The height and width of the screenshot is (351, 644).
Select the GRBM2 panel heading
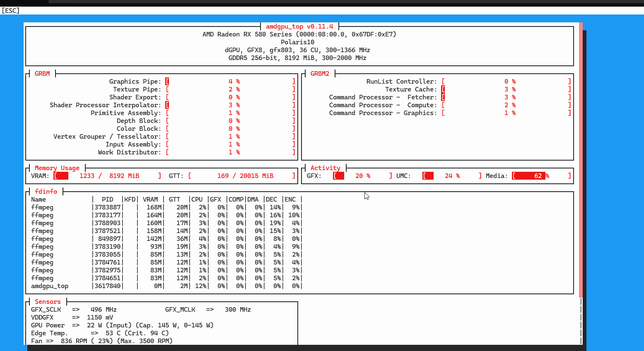(x=320, y=74)
